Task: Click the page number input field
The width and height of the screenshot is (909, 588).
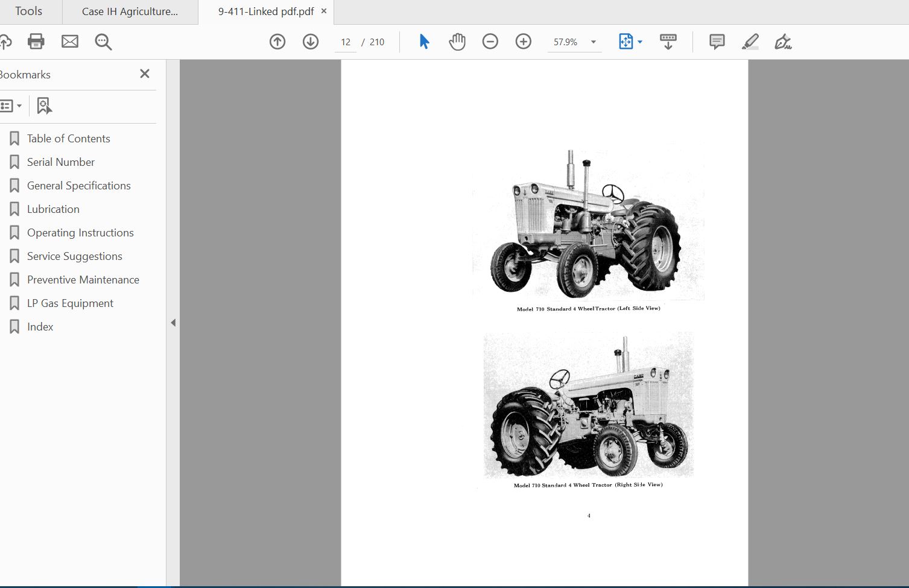Action: [346, 42]
